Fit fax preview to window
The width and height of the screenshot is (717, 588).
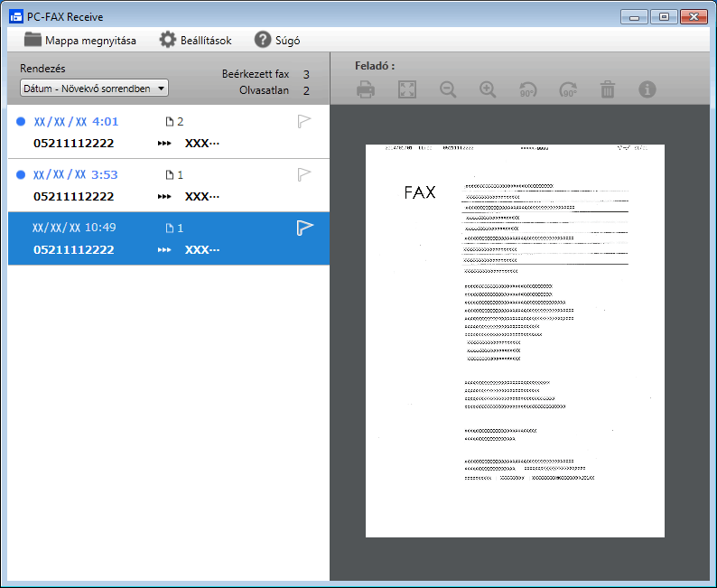407,89
